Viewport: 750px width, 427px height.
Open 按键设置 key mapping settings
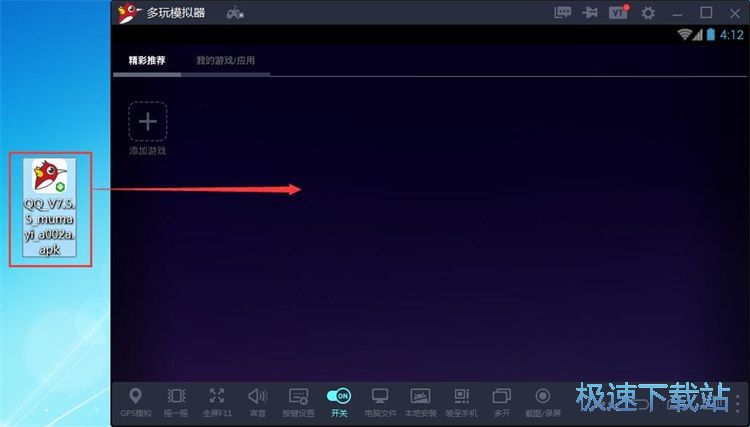point(298,402)
